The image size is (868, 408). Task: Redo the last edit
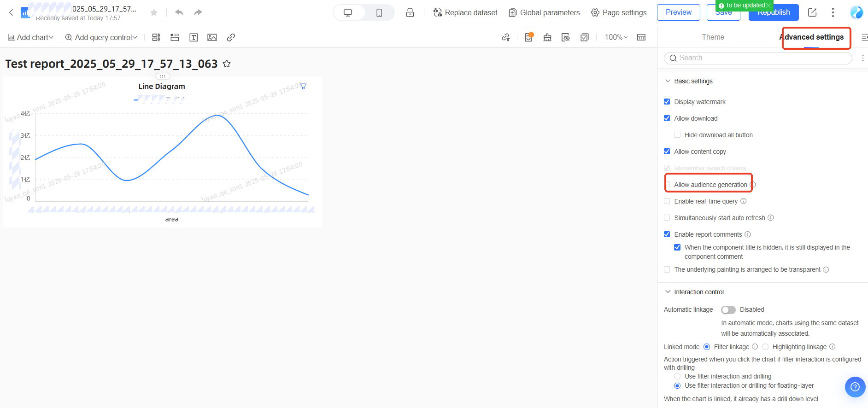tap(198, 12)
